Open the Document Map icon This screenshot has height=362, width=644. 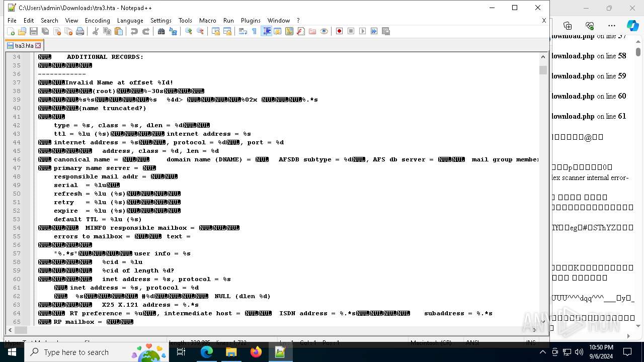point(289,31)
